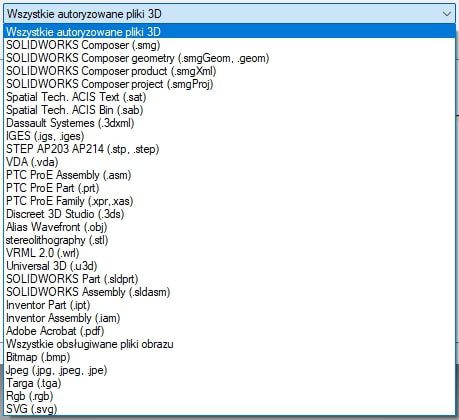The image size is (459, 420).
Task: Select Spatial Tech. ACIS Bin (.sab)
Action: coord(229,110)
